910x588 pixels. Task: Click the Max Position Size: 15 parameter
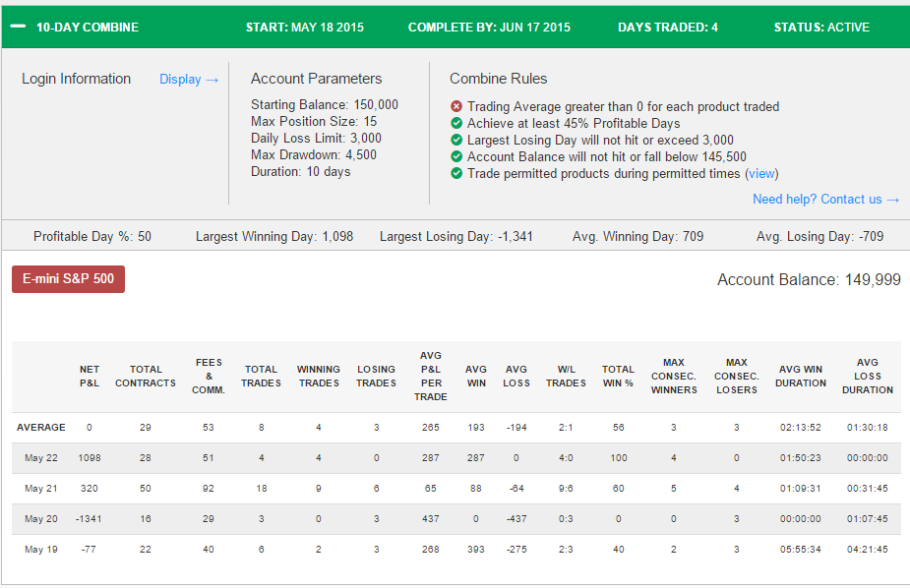tap(314, 122)
